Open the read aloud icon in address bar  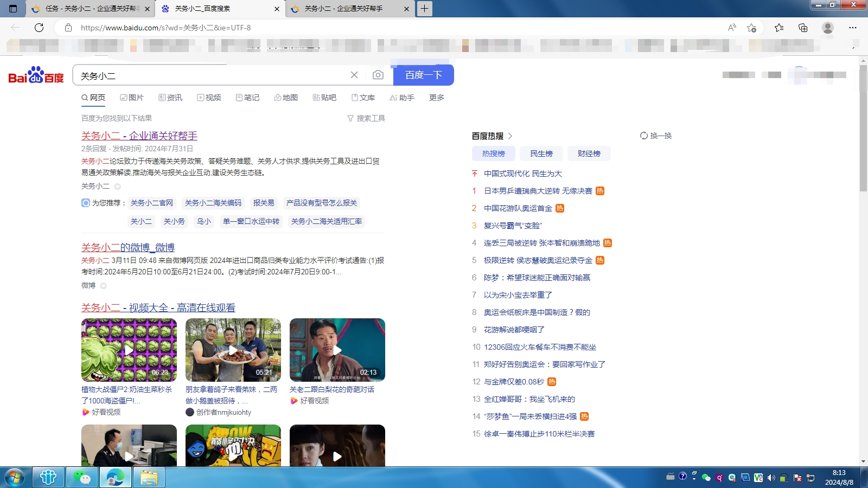pyautogui.click(x=732, y=28)
